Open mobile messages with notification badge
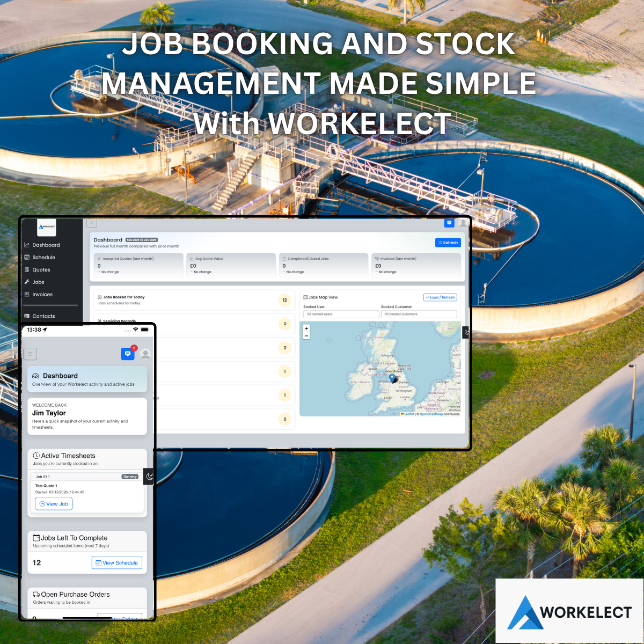The height and width of the screenshot is (644, 644). 128,354
